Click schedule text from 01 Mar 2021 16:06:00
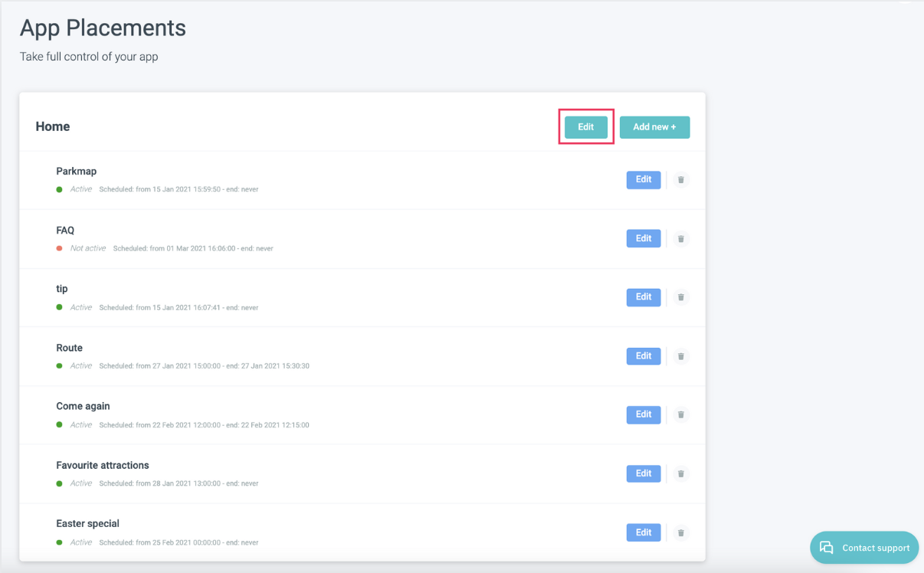This screenshot has width=924, height=573. pyautogui.click(x=193, y=248)
